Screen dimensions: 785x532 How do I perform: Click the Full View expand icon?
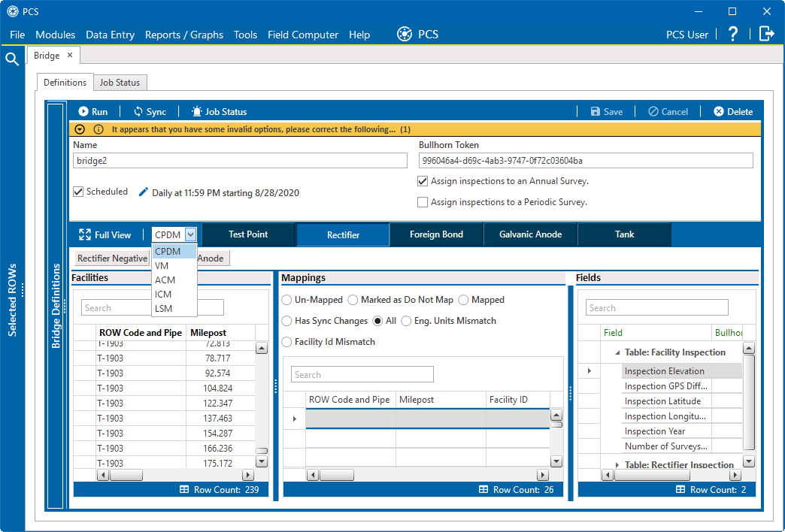pos(85,234)
